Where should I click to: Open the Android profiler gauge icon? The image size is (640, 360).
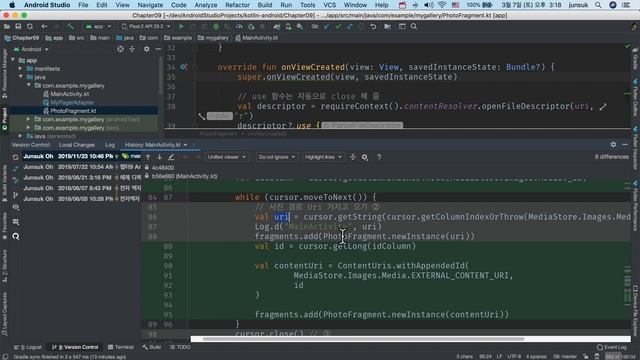[x=239, y=27]
